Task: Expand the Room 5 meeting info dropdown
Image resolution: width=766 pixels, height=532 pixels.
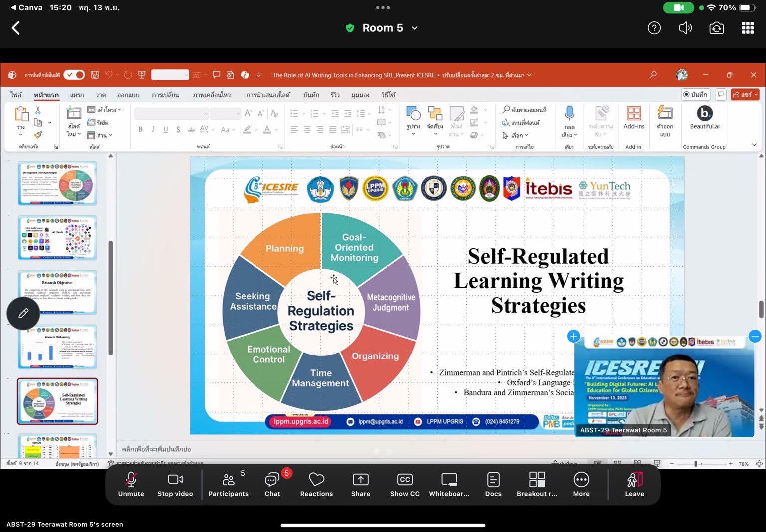Action: tap(415, 28)
